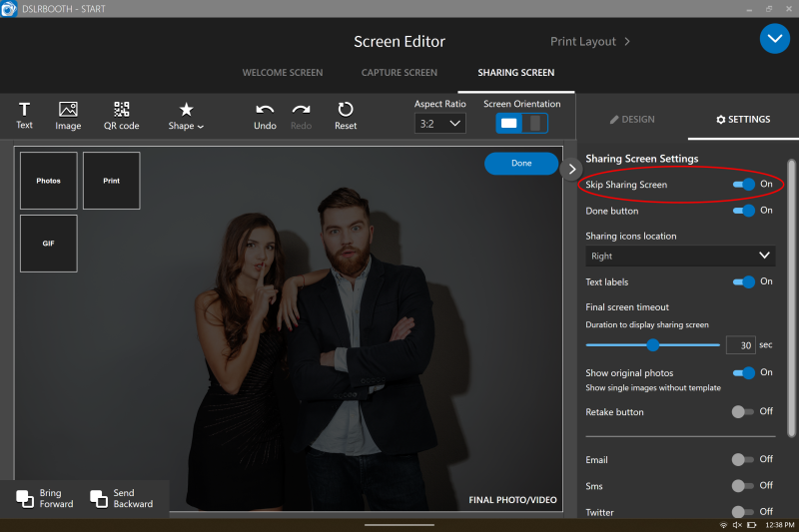Open the Shape dropdown menu
The image size is (799, 532).
click(x=186, y=116)
